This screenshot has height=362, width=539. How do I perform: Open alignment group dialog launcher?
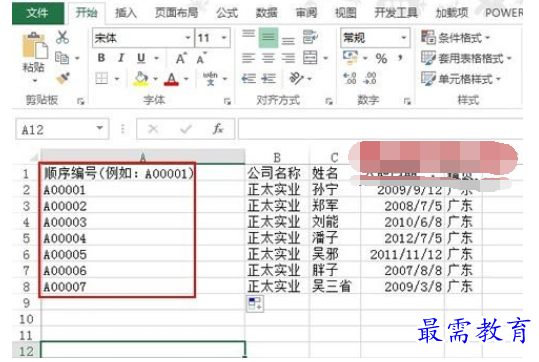click(x=329, y=101)
